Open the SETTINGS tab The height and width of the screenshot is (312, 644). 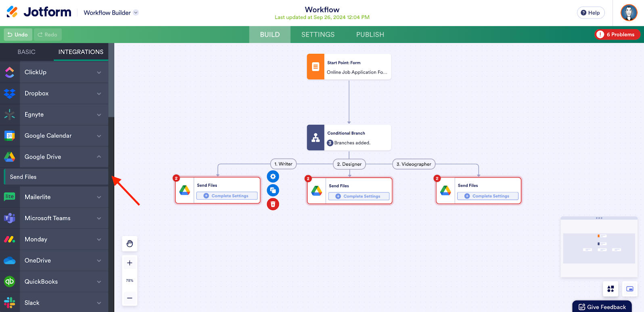318,35
